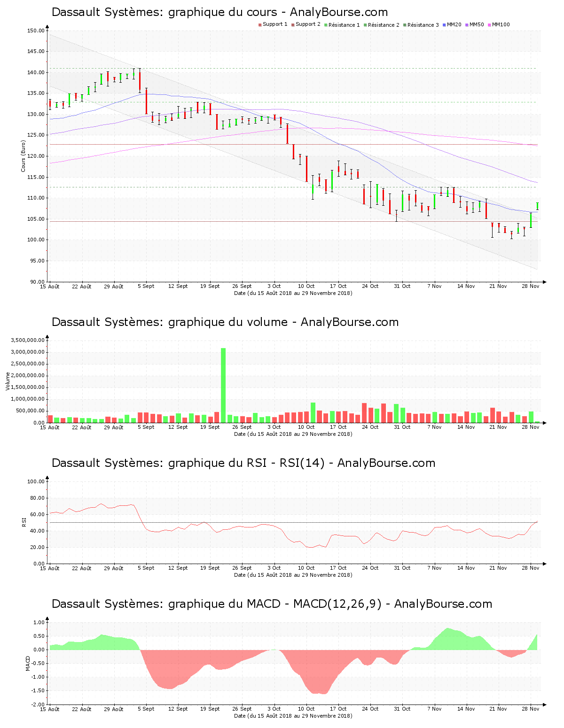
Task: Click the 150.00 tick on the price axis
Action: click(x=36, y=31)
